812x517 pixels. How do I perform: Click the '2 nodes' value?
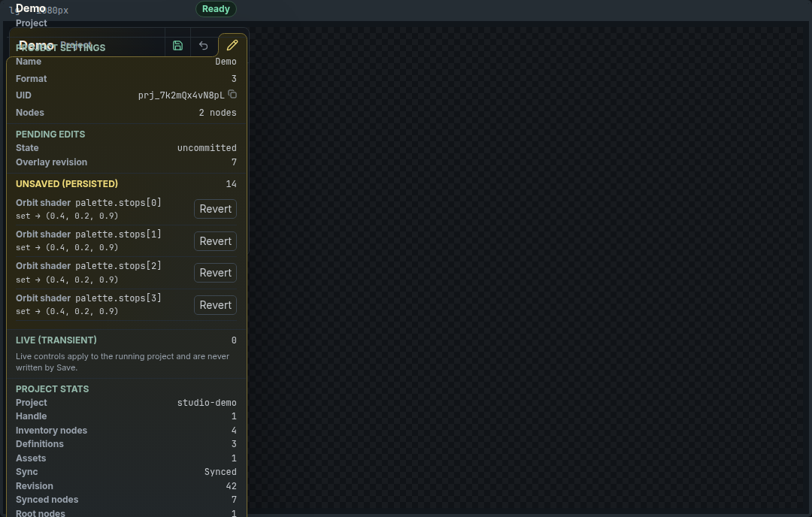(217, 113)
